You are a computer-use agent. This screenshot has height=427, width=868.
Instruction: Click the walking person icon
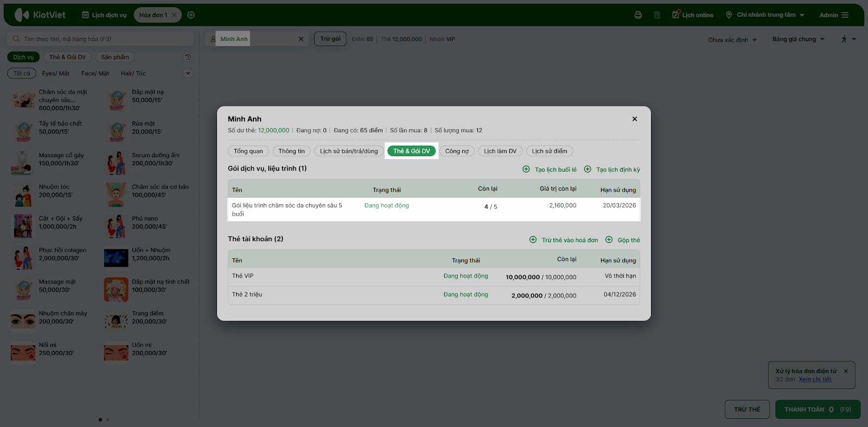click(844, 39)
